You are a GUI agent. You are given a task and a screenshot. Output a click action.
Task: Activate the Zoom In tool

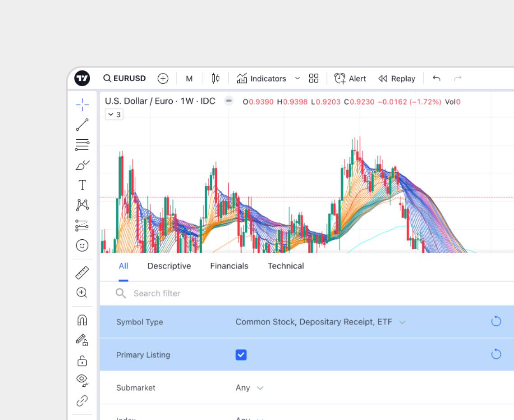[82, 293]
